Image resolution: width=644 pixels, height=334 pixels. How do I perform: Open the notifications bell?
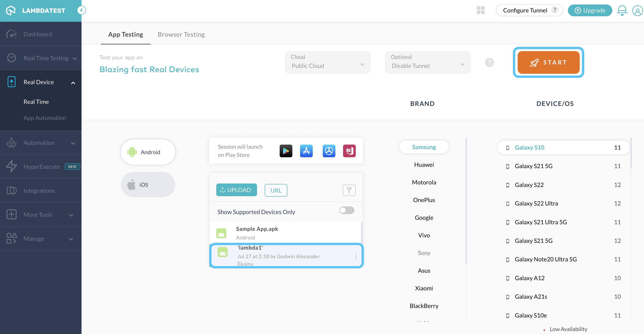click(x=622, y=10)
